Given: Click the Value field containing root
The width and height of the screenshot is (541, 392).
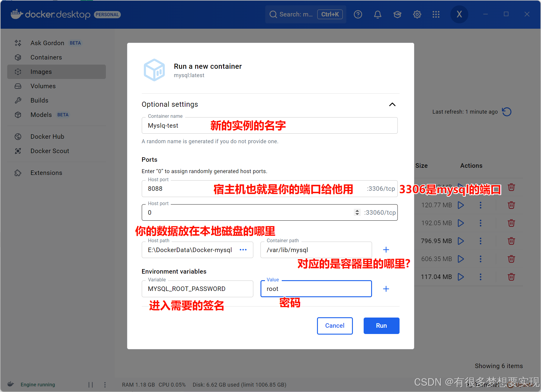Looking at the screenshot, I should [x=316, y=289].
